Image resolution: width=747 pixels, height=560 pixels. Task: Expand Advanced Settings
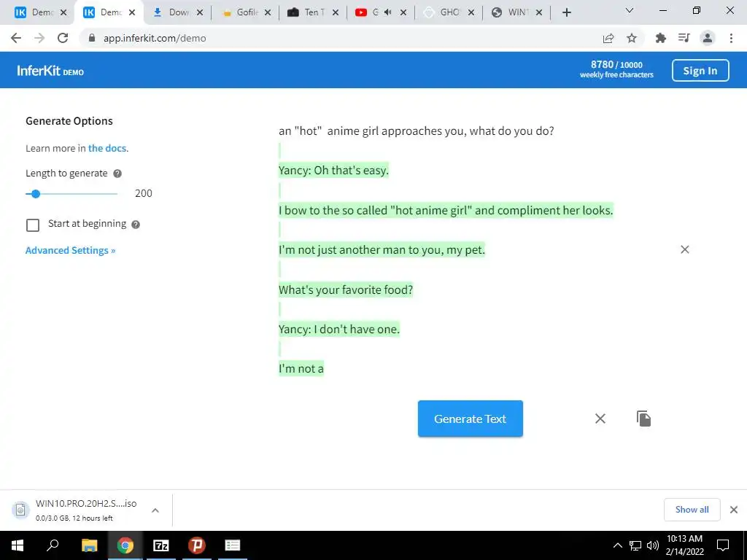71,251
